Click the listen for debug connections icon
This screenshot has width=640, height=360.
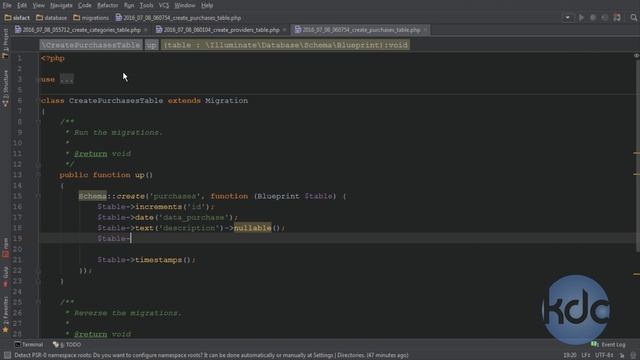point(617,18)
